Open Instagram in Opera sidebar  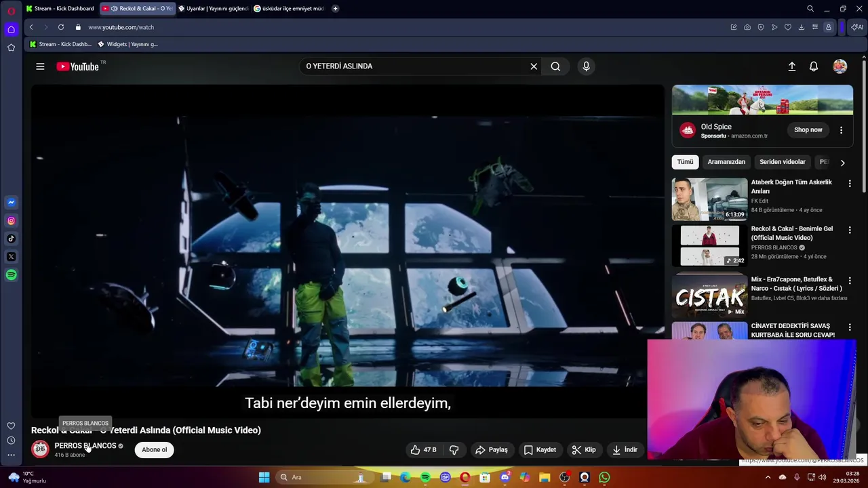pos(11,220)
